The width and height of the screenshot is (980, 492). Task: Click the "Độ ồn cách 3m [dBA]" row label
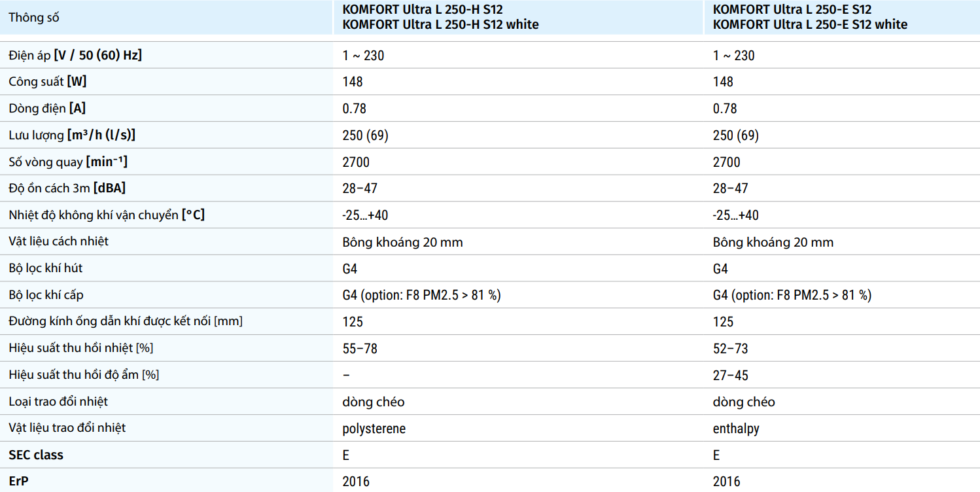coord(67,188)
